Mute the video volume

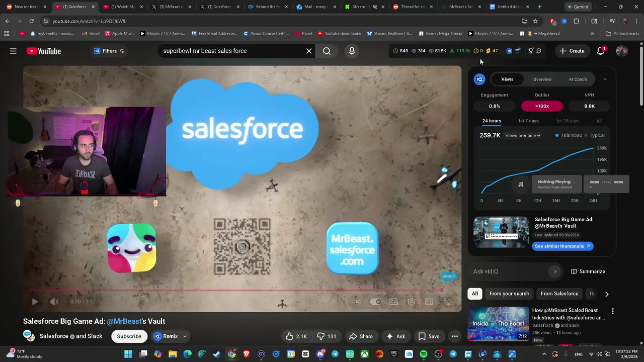[x=54, y=302]
